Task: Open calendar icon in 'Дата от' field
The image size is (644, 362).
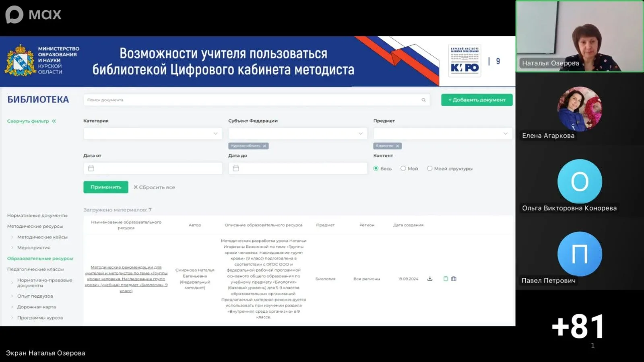Action: 91,168
